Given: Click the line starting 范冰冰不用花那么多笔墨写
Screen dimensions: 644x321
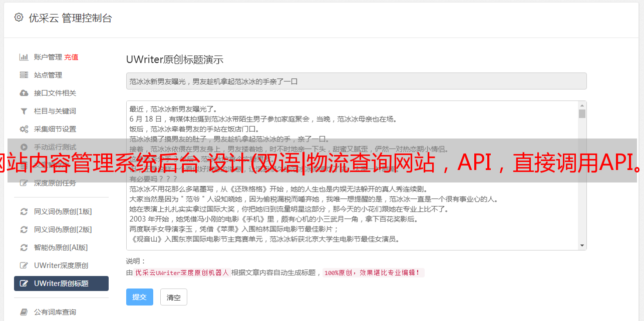Looking at the screenshot, I should coord(278,189).
